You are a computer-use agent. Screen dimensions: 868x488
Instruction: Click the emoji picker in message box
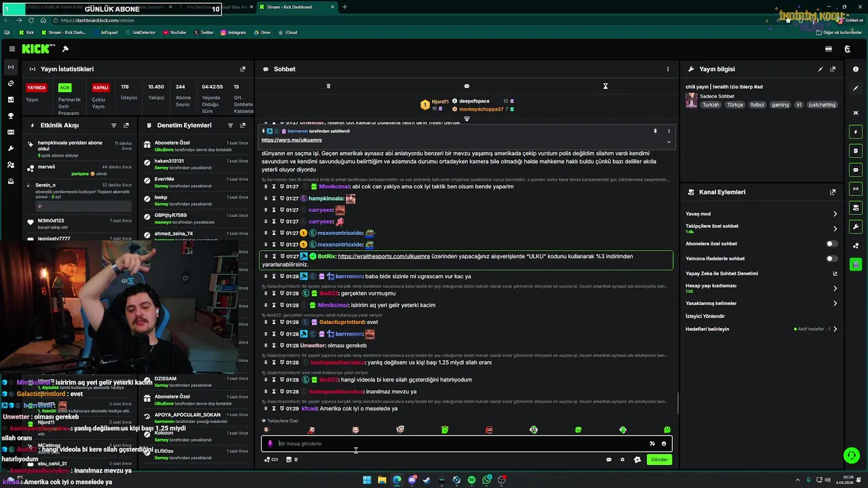click(664, 444)
